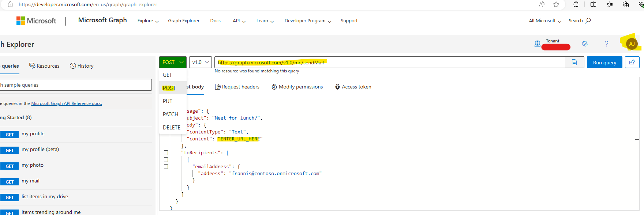Click the browser address bar URL
Image resolution: width=644 pixels, height=215 pixels.
pyautogui.click(x=88, y=4)
